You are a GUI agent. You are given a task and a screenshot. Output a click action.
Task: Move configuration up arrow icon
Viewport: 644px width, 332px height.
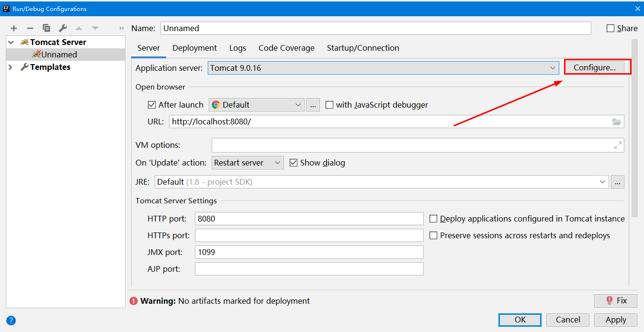tap(79, 28)
